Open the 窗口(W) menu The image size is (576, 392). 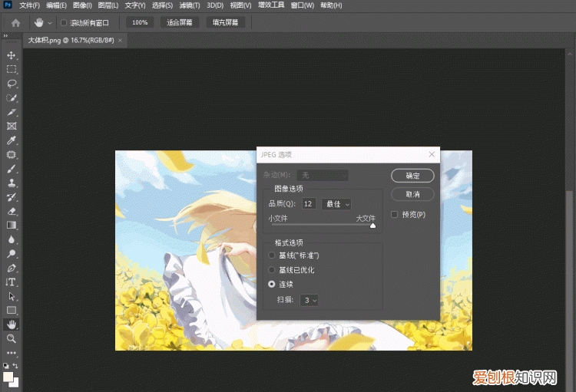pos(303,5)
